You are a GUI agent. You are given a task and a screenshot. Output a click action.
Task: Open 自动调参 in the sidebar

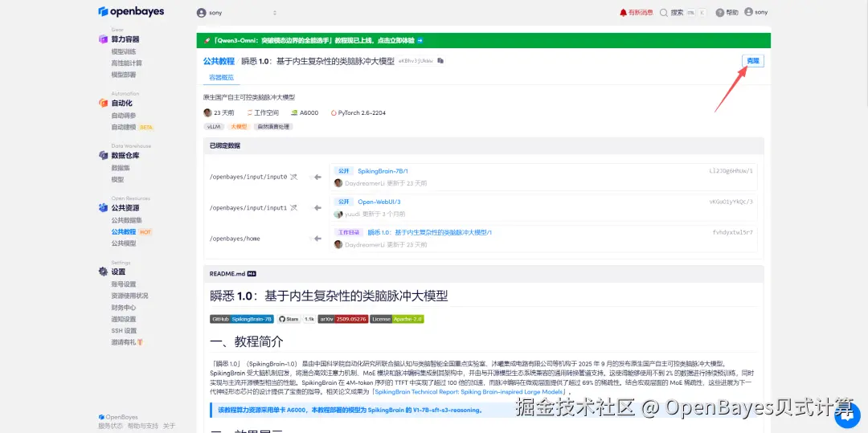click(124, 116)
